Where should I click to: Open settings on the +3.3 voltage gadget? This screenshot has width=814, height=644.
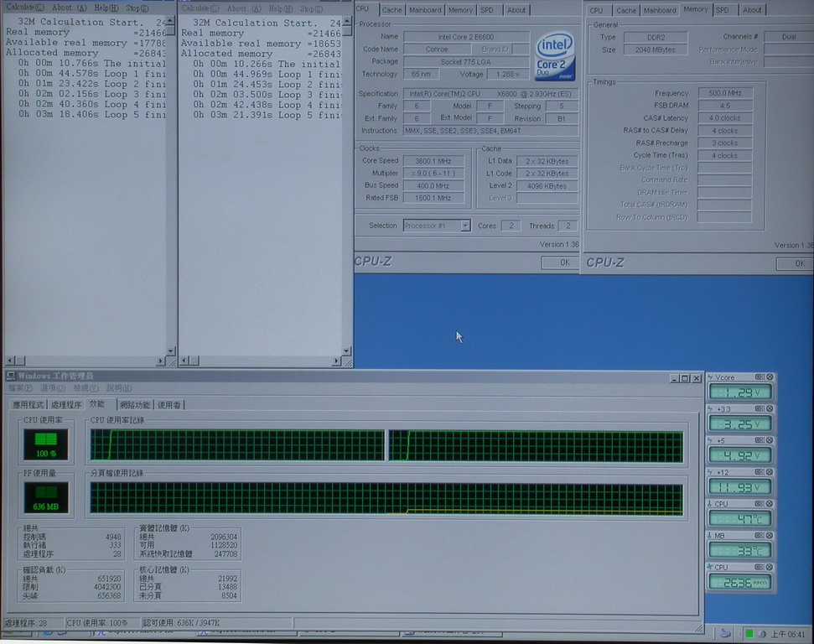[760, 408]
